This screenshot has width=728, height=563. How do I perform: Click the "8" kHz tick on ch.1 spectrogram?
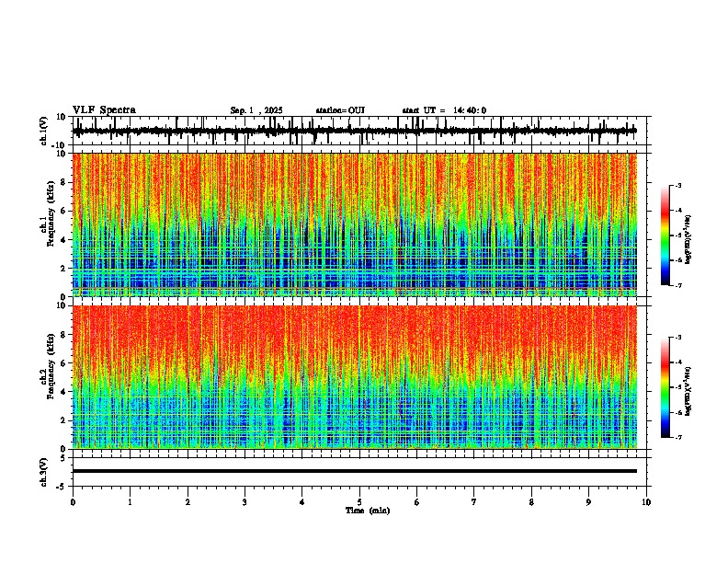pos(64,182)
